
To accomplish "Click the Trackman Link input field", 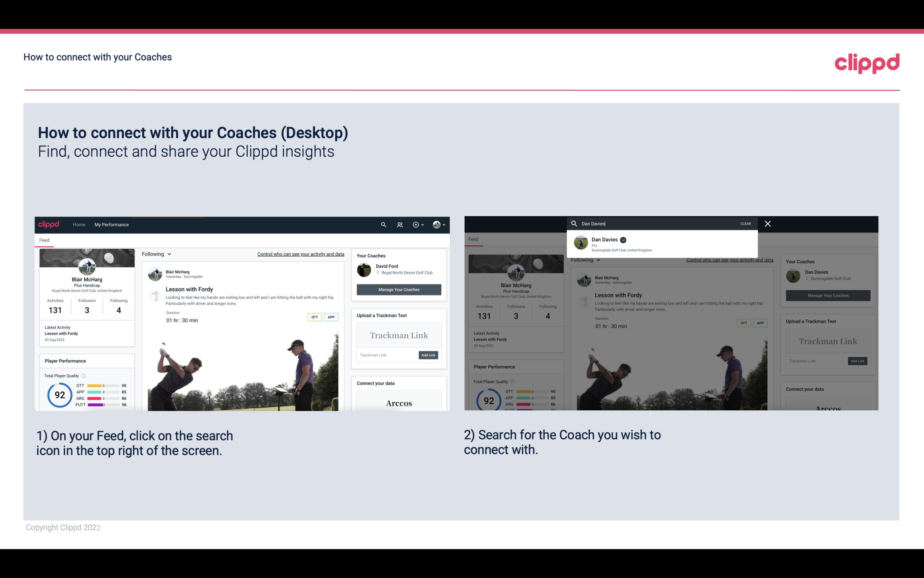I will tap(385, 355).
